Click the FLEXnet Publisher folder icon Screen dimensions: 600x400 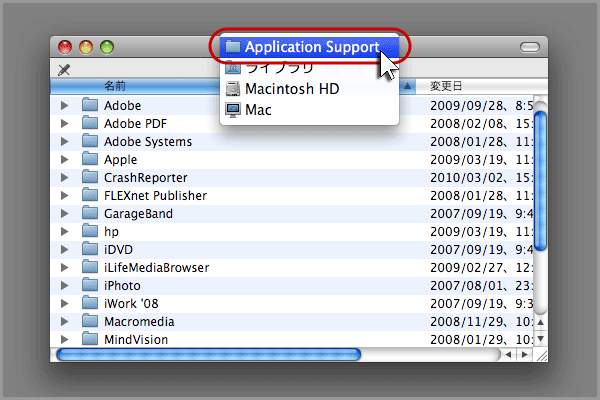point(90,194)
